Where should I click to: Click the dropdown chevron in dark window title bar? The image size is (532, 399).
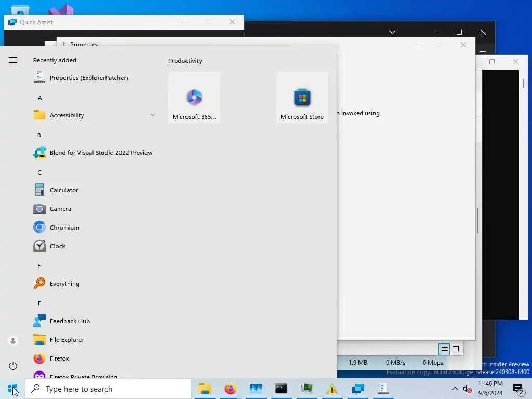[x=392, y=32]
